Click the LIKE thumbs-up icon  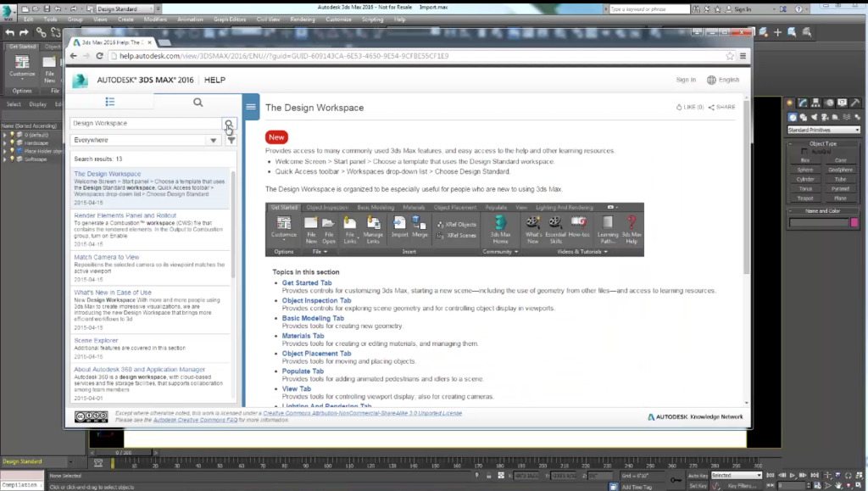(x=679, y=108)
